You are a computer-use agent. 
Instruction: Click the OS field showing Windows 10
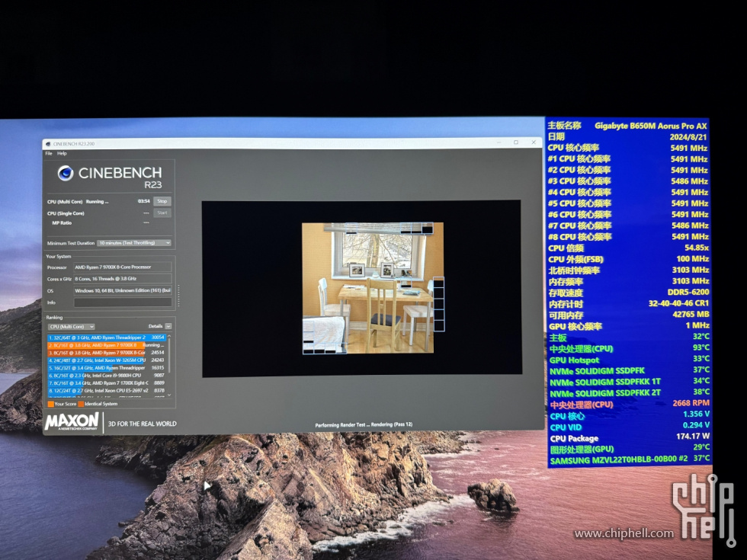click(x=123, y=290)
